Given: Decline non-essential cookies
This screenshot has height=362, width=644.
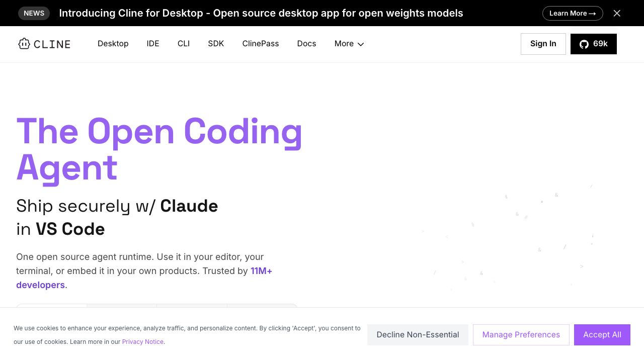Looking at the screenshot, I should [x=418, y=335].
